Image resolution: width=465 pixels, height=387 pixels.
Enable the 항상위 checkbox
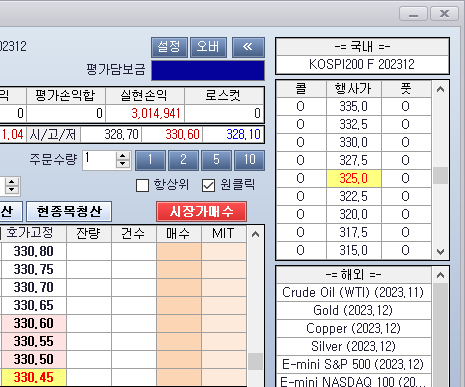coord(142,185)
